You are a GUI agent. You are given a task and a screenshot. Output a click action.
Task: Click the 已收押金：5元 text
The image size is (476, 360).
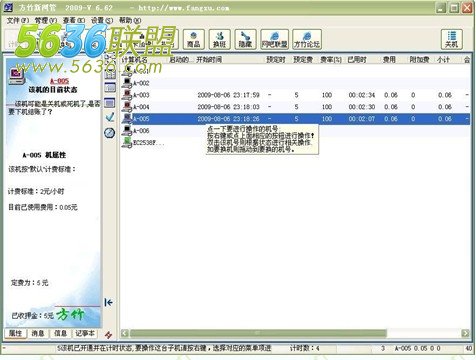point(32,315)
